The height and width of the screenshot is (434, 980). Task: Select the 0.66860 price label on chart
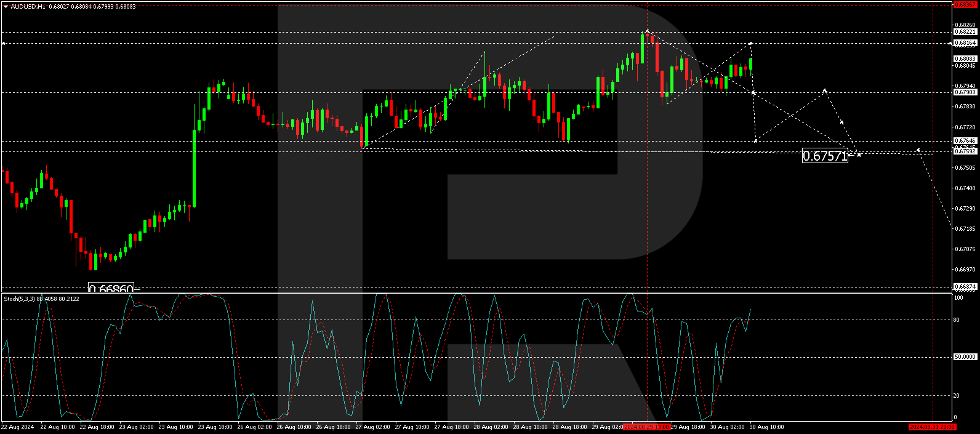[111, 288]
